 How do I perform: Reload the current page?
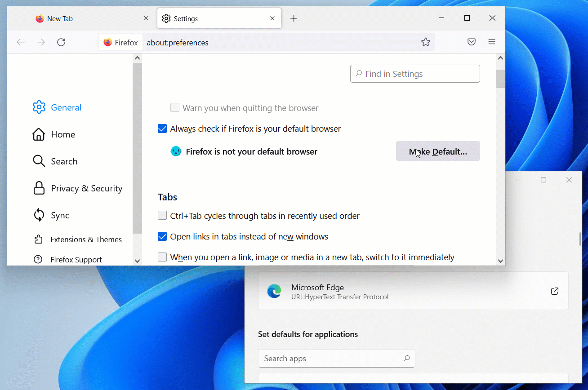coord(62,42)
